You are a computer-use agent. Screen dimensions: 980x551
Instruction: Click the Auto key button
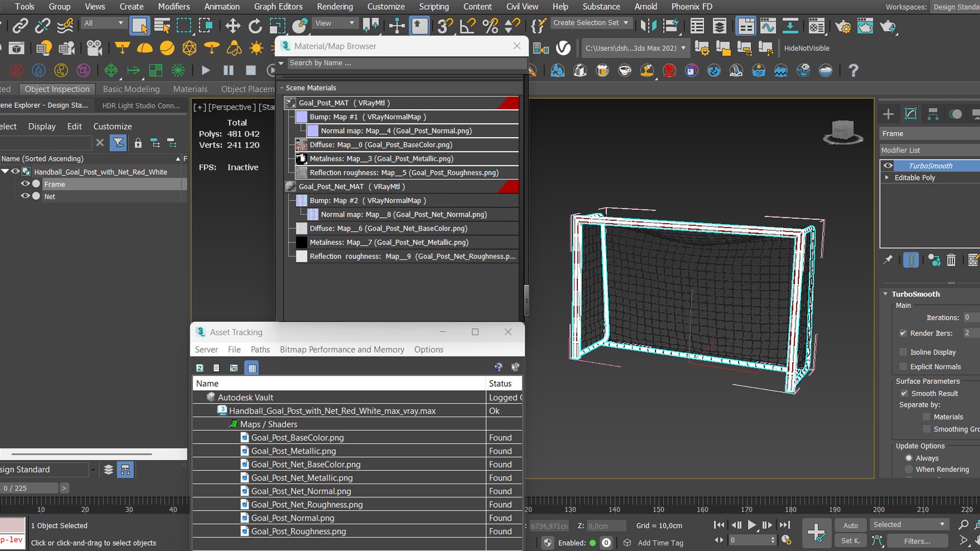[x=850, y=525]
